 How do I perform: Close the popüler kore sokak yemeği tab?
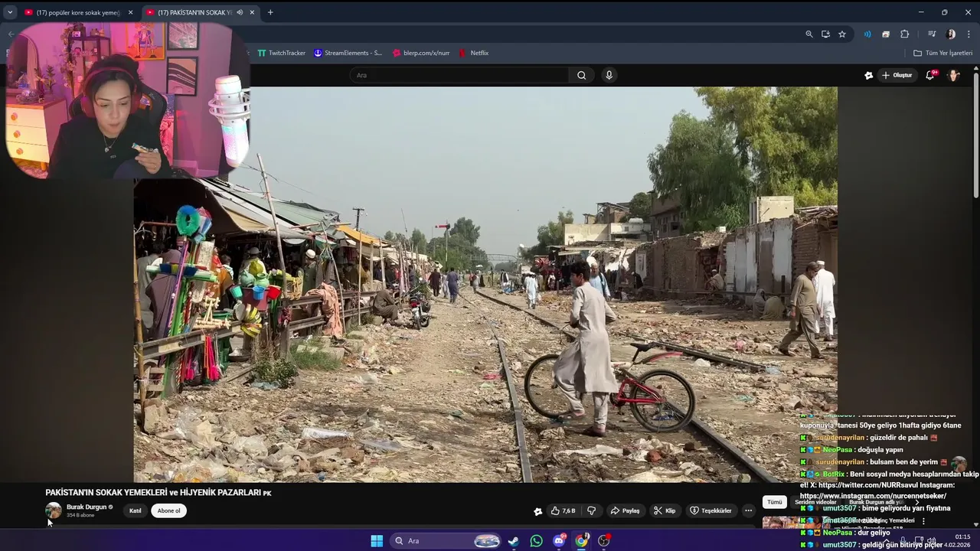click(x=130, y=12)
